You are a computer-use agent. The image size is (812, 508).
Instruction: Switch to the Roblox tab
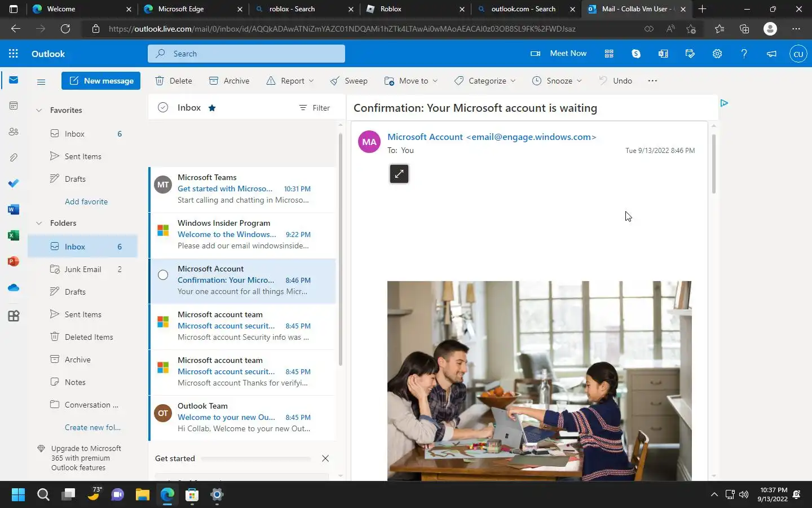(416, 9)
